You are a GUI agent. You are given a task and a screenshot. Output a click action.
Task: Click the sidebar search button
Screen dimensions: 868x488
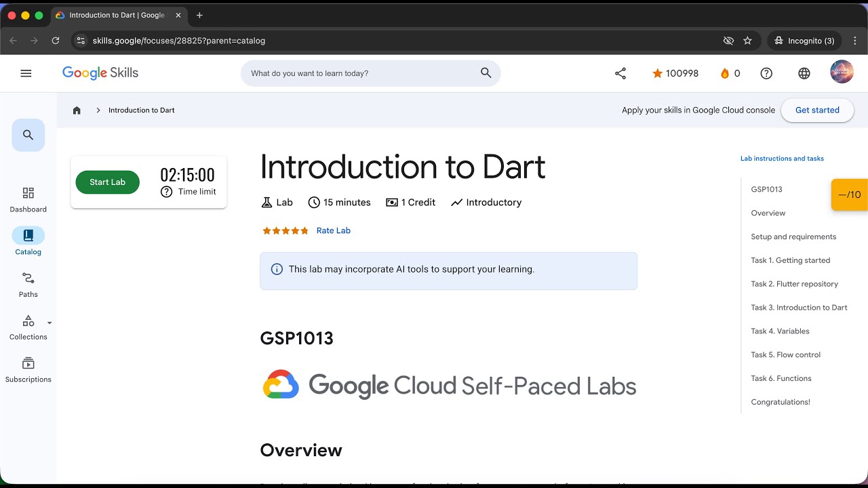[28, 135]
